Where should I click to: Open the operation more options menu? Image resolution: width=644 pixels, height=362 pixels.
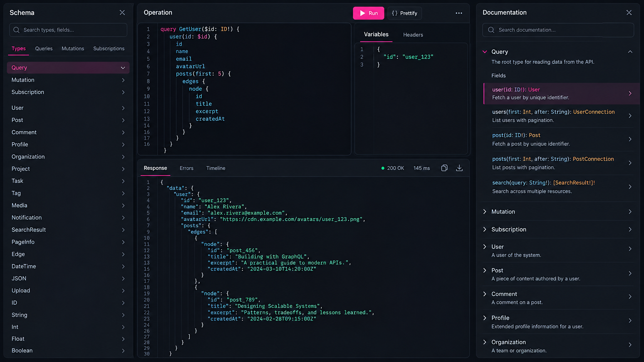click(459, 13)
